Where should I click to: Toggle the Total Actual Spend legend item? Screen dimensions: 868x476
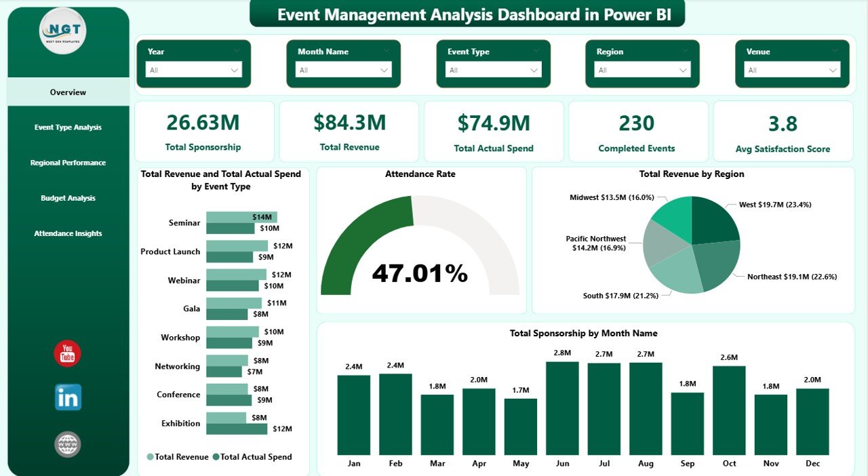[x=252, y=456]
